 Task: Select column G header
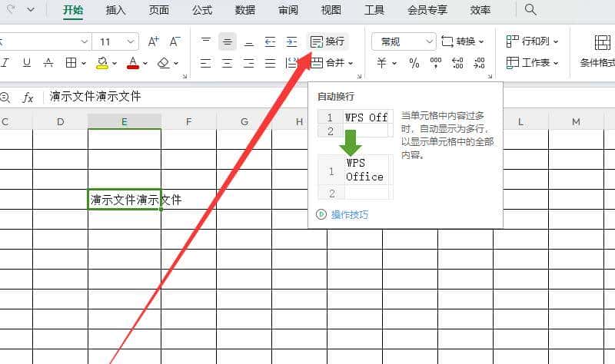click(x=244, y=121)
